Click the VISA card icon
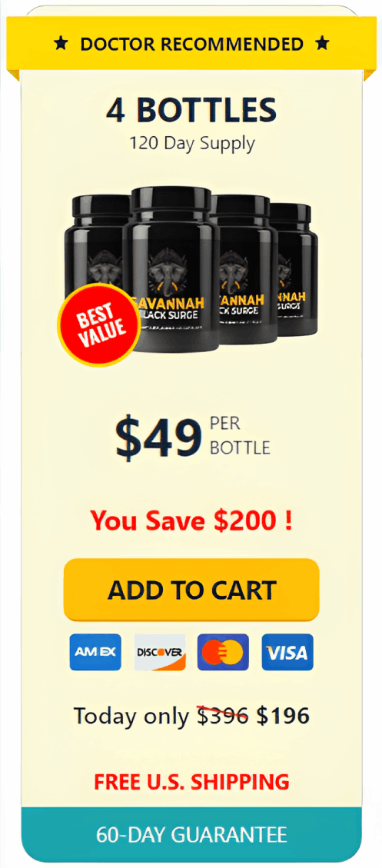 click(287, 652)
